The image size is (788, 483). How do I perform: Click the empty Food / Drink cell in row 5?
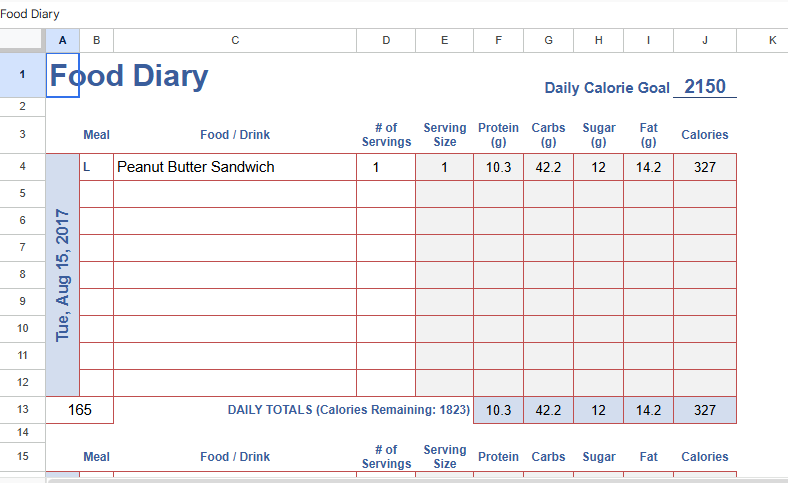click(235, 194)
